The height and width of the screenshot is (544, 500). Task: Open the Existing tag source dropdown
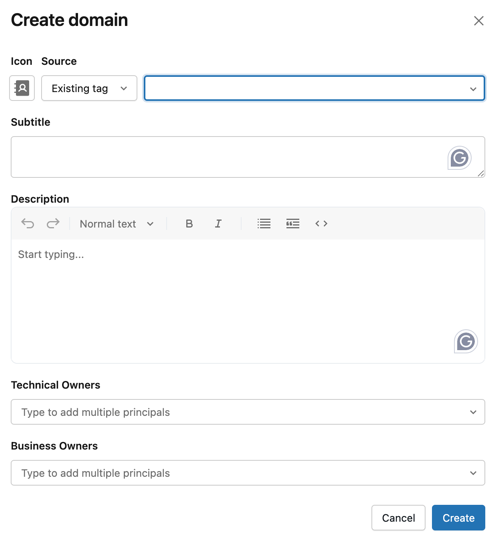click(x=89, y=88)
